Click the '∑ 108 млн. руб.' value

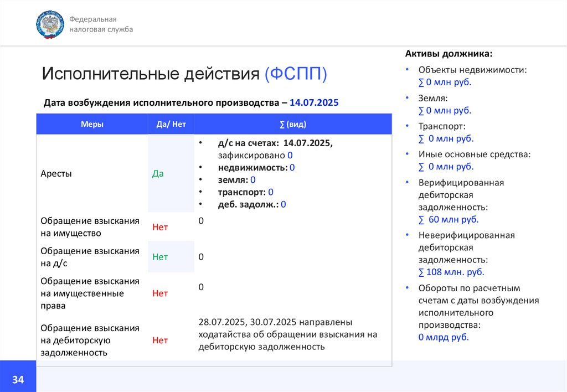[x=451, y=272]
